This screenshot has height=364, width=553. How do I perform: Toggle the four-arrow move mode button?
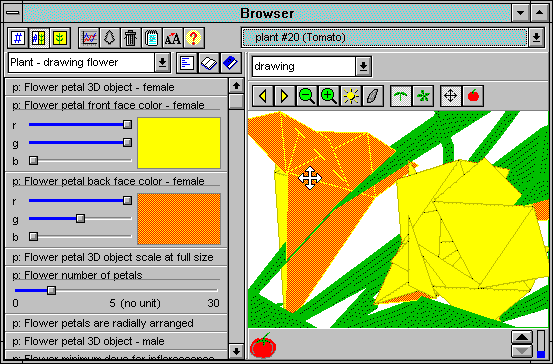pos(451,96)
